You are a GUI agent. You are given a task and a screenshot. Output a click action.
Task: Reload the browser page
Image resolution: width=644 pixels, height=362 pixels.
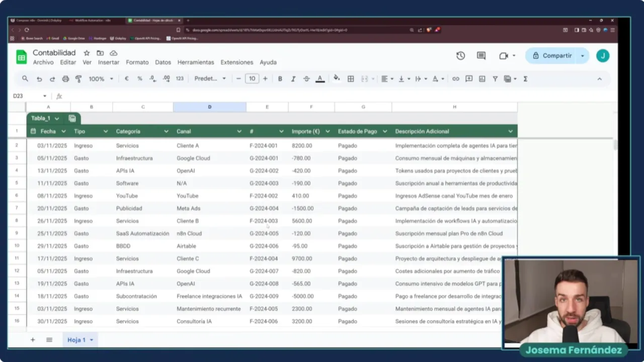(x=27, y=30)
